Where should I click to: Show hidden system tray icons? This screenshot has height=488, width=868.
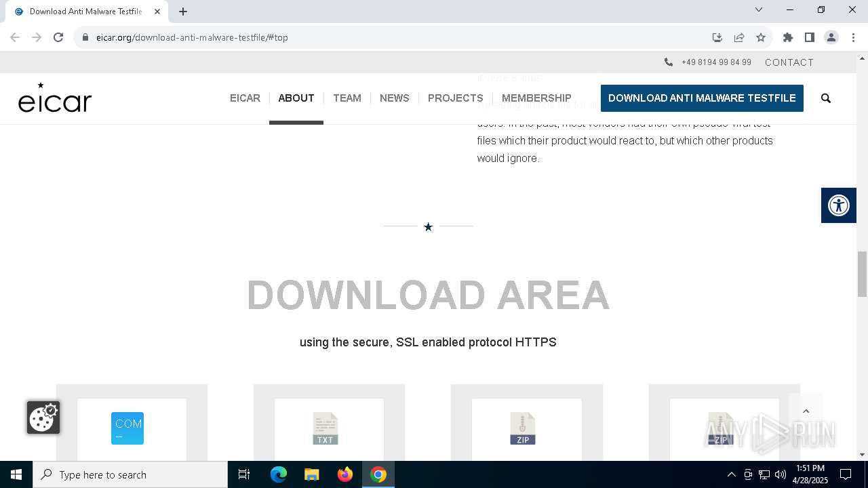[x=731, y=474]
